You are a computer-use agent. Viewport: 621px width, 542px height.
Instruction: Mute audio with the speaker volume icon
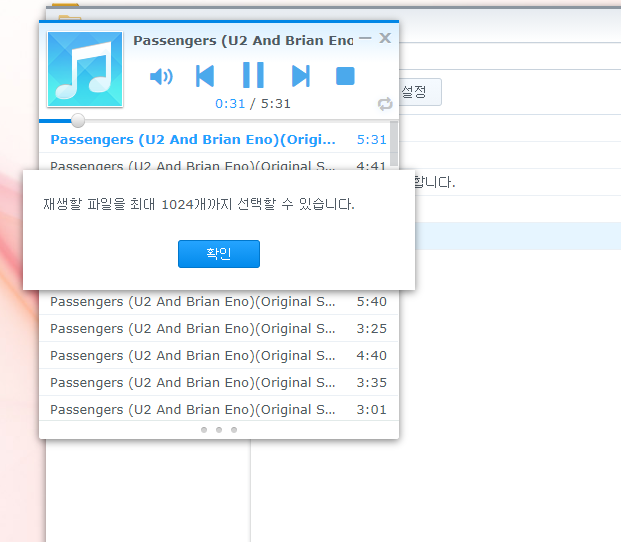pos(161,76)
